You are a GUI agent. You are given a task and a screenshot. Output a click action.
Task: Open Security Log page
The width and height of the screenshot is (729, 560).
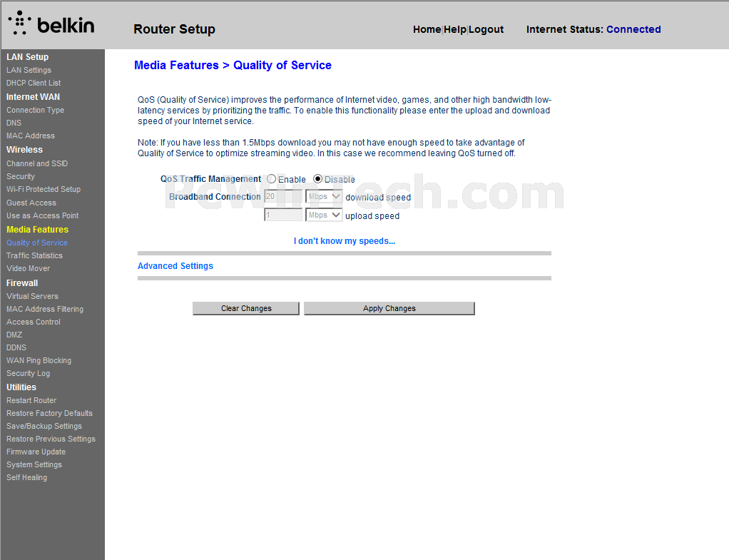[29, 374]
